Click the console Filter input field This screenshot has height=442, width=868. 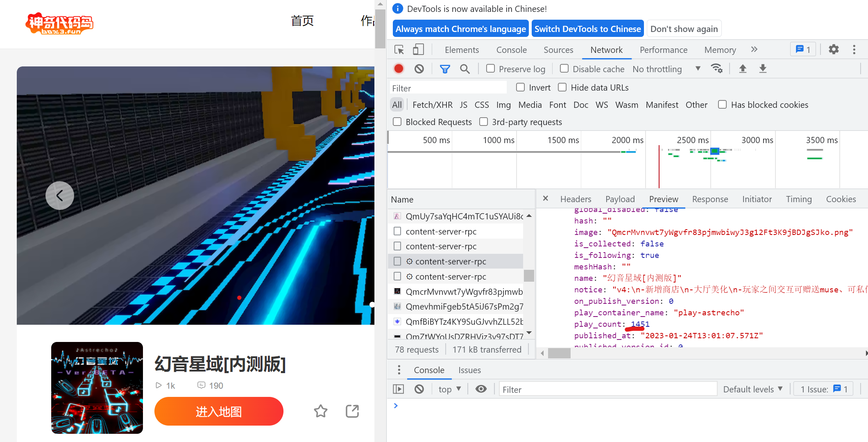[x=608, y=389]
